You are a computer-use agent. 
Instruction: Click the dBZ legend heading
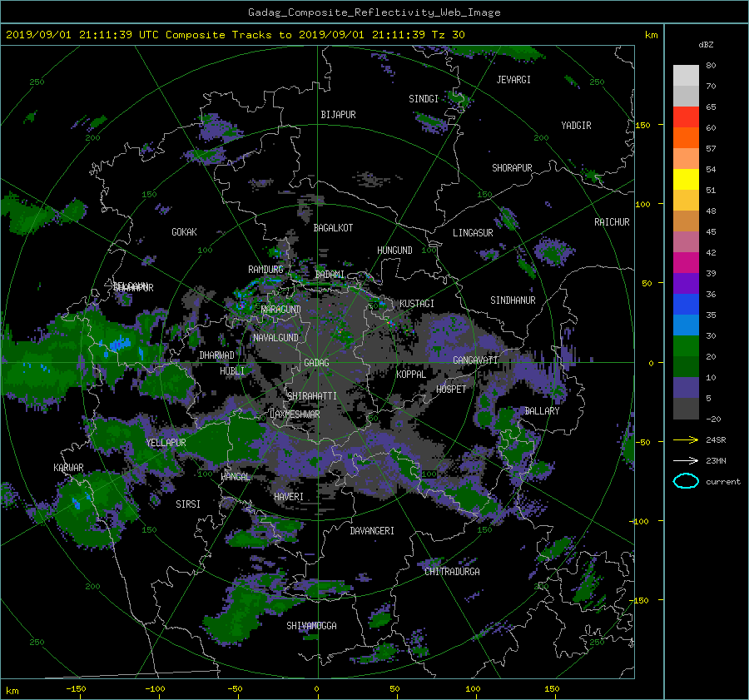click(x=706, y=45)
